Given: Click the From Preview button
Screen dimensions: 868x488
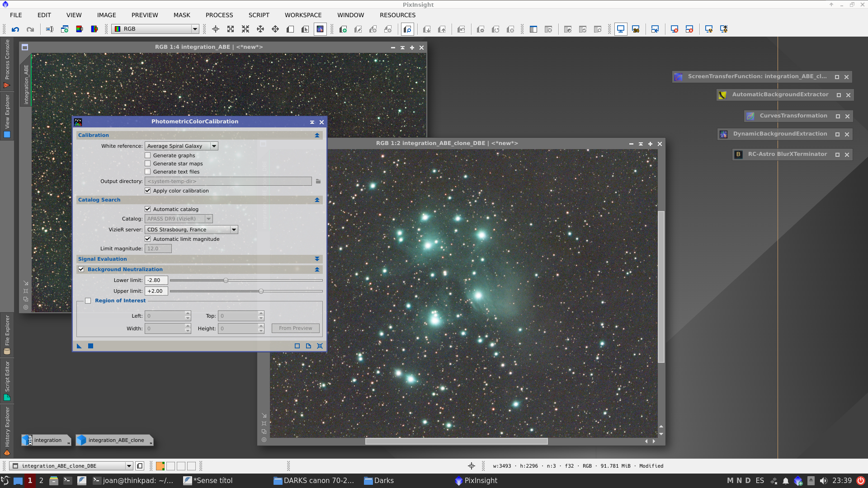Looking at the screenshot, I should click(x=295, y=328).
